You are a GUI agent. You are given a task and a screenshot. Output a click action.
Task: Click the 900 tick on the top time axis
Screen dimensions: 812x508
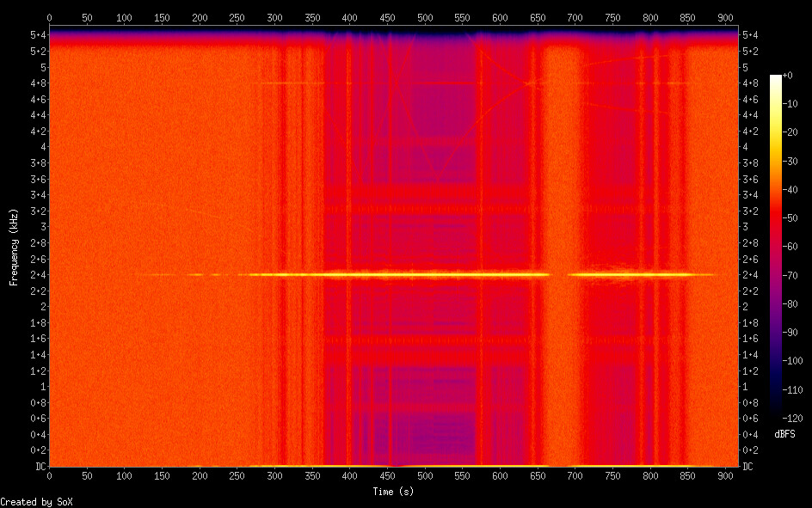(726, 17)
